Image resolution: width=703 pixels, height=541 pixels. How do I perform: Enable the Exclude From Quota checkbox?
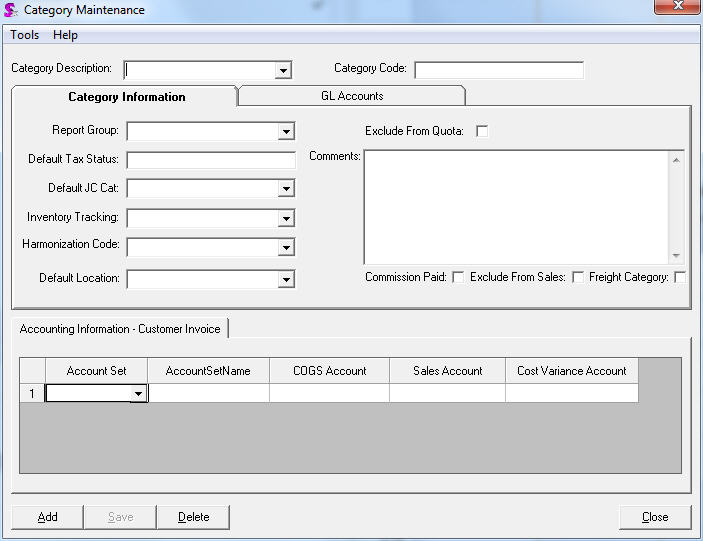(482, 131)
